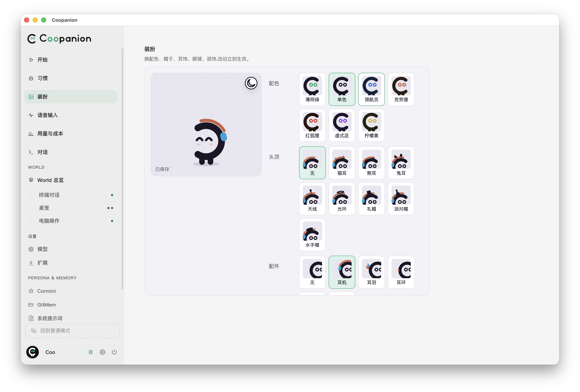Select the 礼帽 top hat

pyautogui.click(x=371, y=199)
